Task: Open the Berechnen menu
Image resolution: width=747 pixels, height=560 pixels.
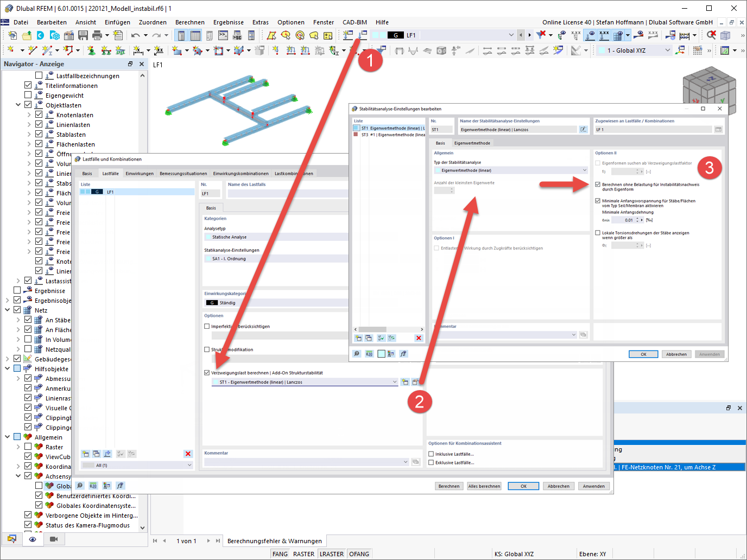Action: pyautogui.click(x=190, y=22)
